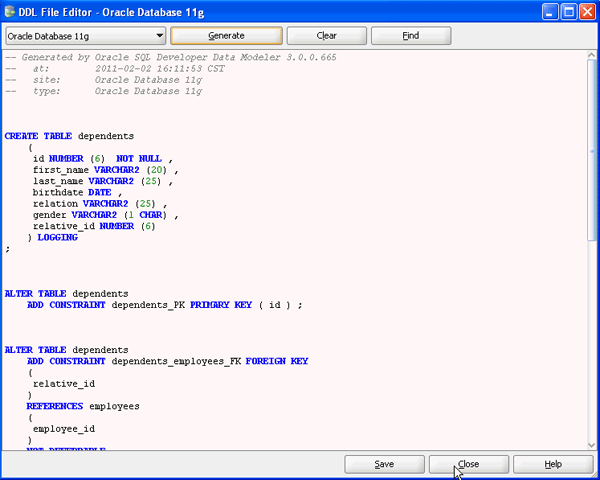Image resolution: width=600 pixels, height=480 pixels.
Task: Click the Clear button
Action: click(326, 36)
